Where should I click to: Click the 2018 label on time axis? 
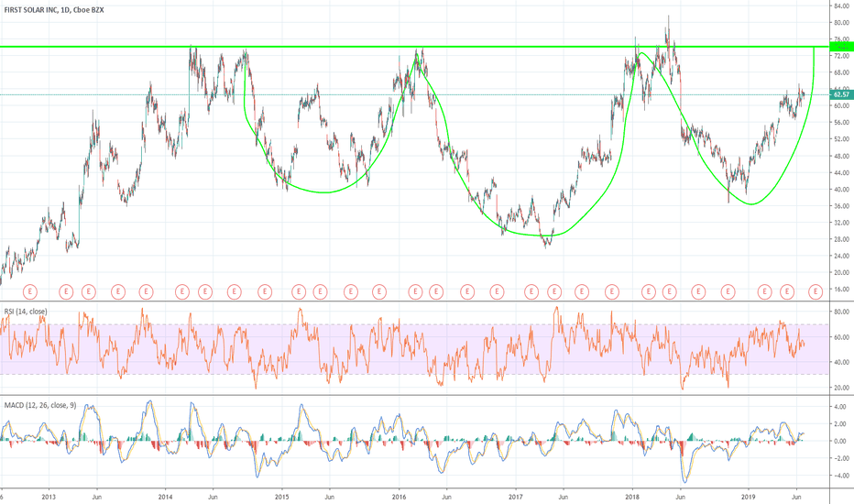coord(632,497)
